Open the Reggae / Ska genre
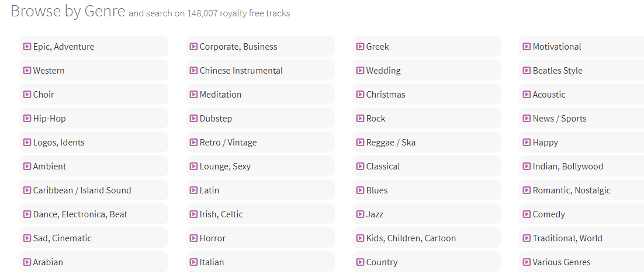The height and width of the screenshot is (274, 644). coord(390,143)
